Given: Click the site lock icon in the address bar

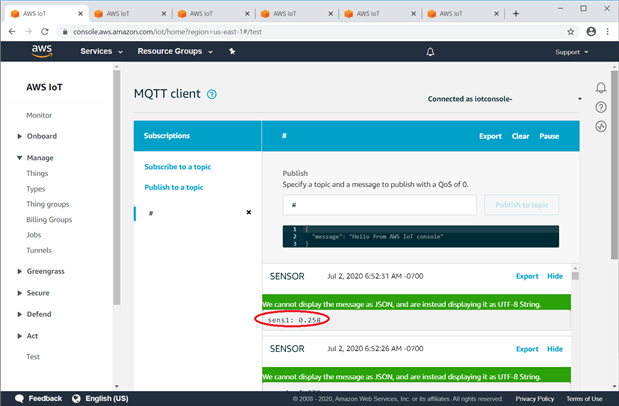Looking at the screenshot, I should [65, 32].
